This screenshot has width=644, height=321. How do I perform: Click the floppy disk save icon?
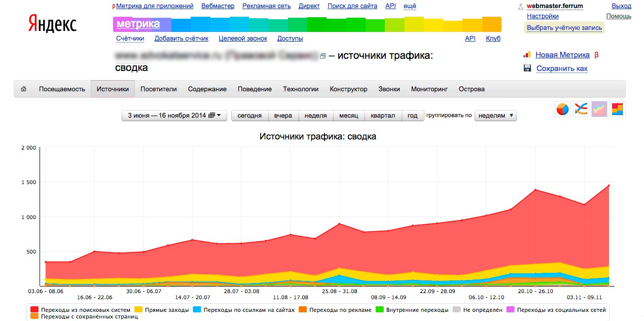pyautogui.click(x=527, y=68)
